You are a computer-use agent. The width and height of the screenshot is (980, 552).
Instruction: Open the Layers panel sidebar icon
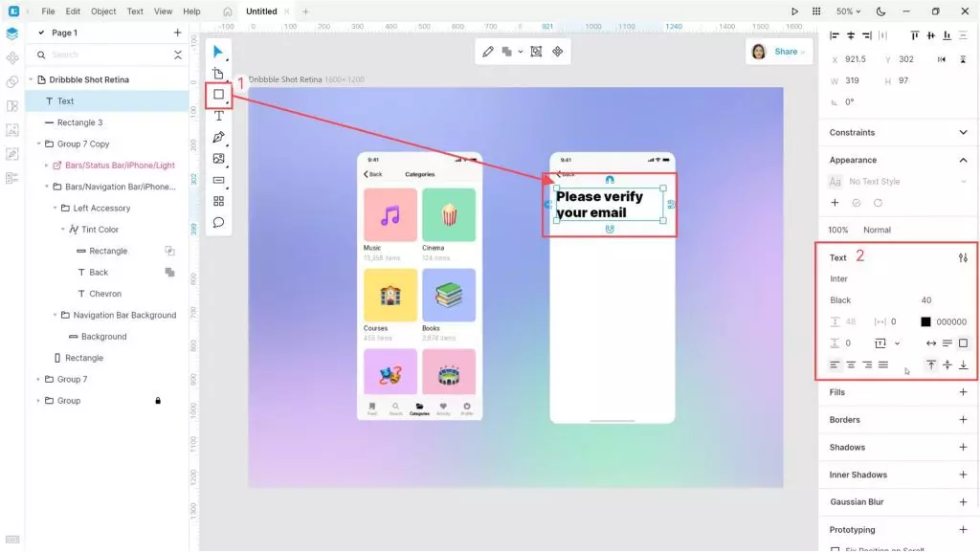pyautogui.click(x=12, y=33)
